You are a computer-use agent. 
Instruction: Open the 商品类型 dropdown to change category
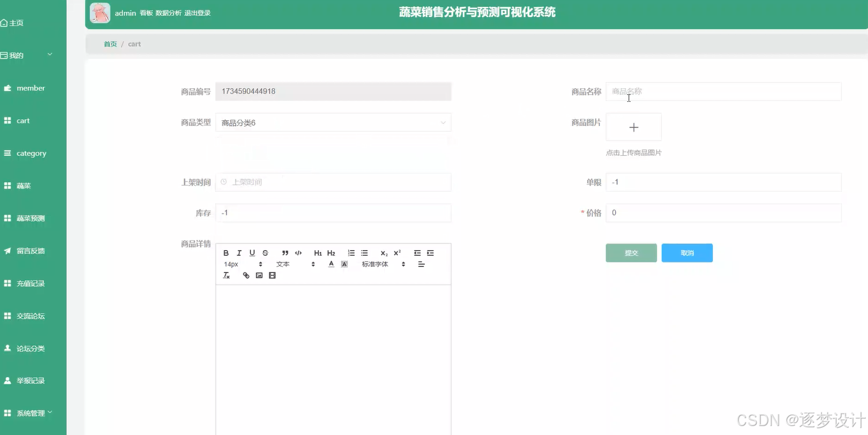(333, 122)
